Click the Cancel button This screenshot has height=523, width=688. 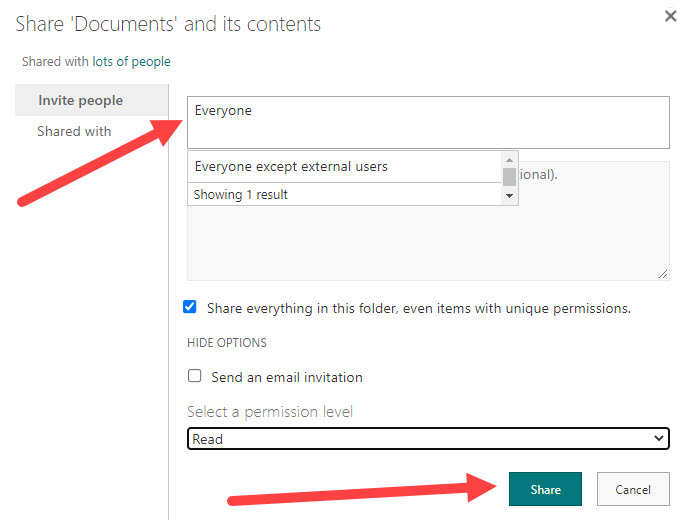[633, 489]
